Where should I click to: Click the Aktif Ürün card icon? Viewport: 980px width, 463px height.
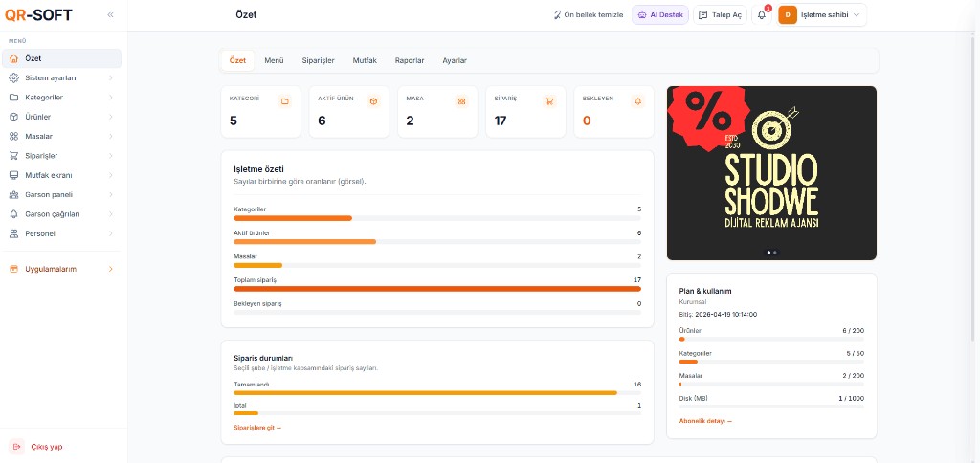pos(373,100)
